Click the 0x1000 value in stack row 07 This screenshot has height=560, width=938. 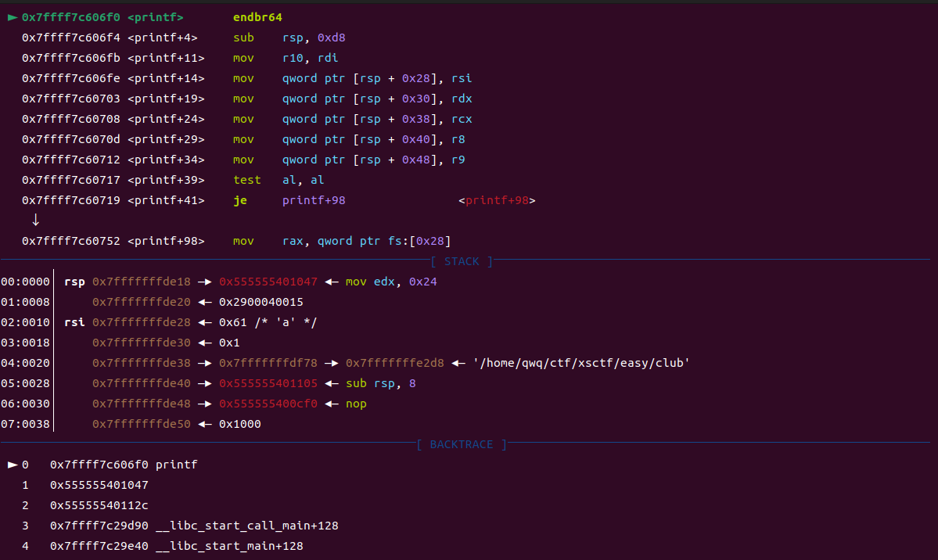(240, 424)
